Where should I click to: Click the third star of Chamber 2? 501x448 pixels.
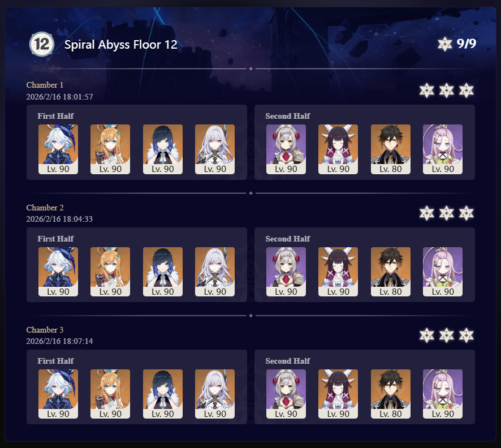(x=466, y=213)
